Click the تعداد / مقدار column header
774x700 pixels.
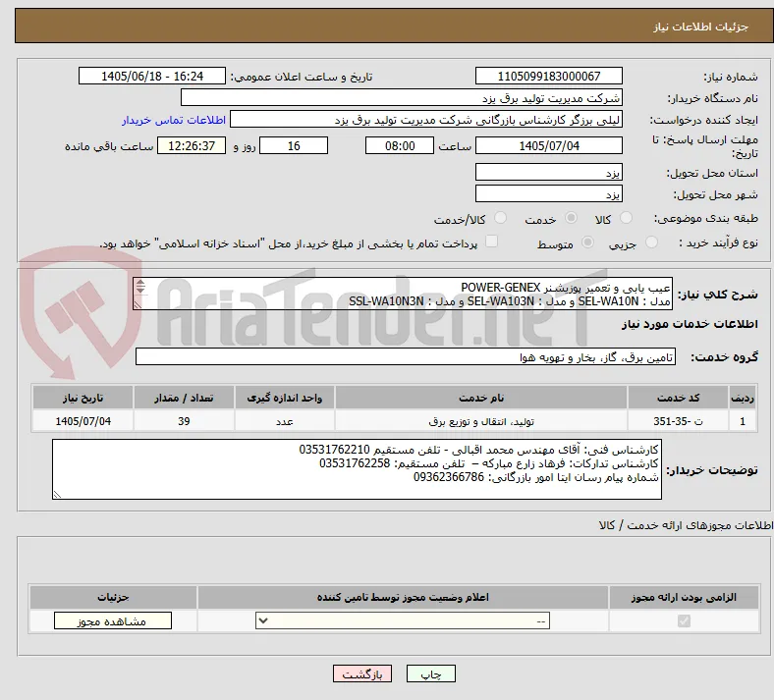(x=184, y=398)
